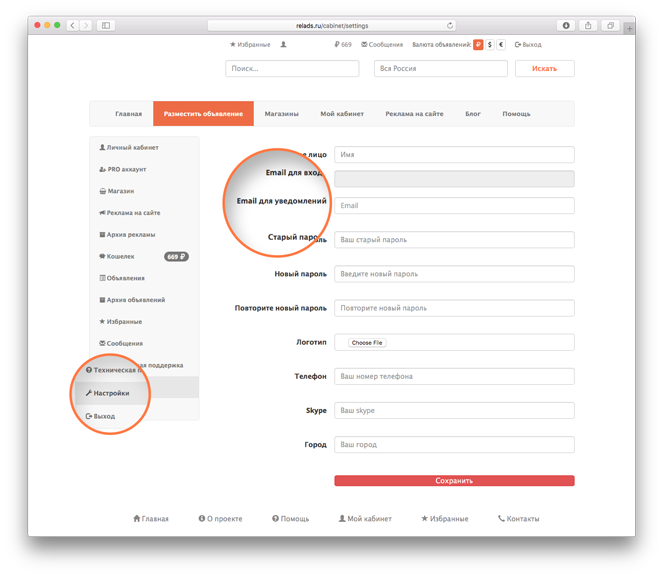Image resolution: width=663 pixels, height=576 pixels.
Task: Select ruble currency for ads
Action: pyautogui.click(x=478, y=44)
